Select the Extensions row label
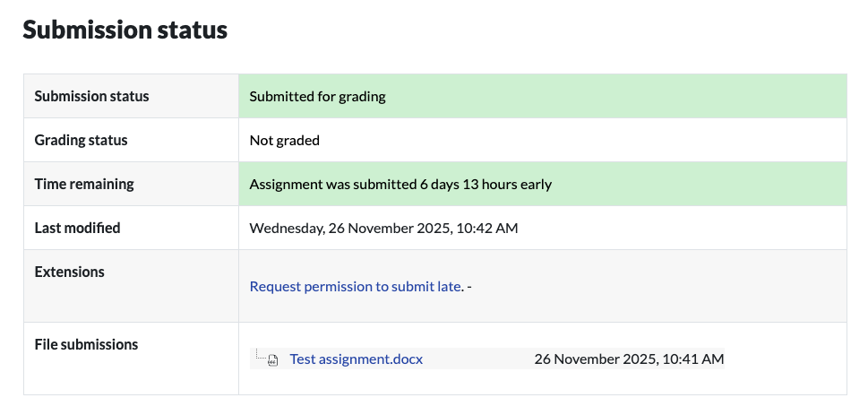Viewport: 868px width, 415px height. (69, 272)
